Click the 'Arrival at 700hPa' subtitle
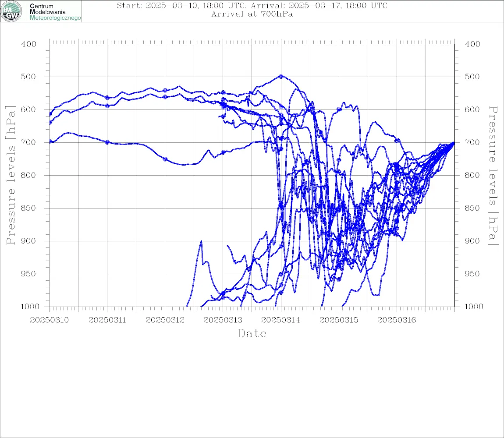The image size is (504, 438). (252, 14)
